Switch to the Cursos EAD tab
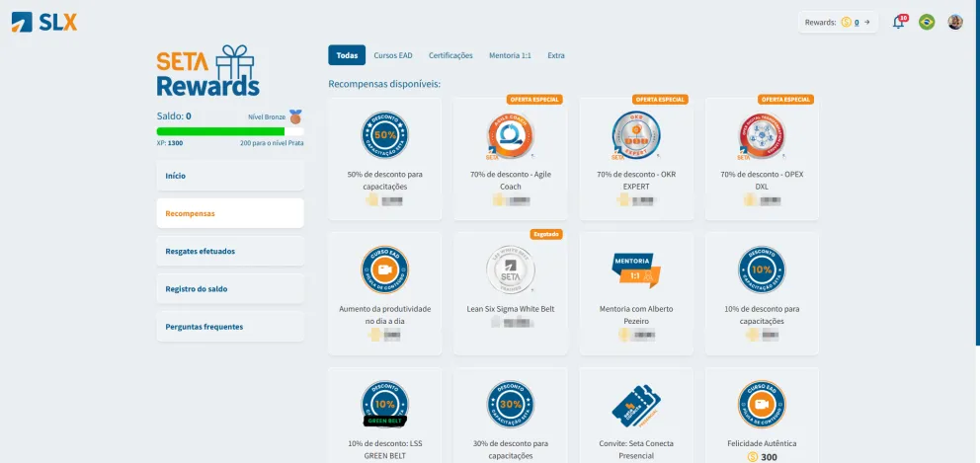This screenshot has height=463, width=980. [x=393, y=55]
